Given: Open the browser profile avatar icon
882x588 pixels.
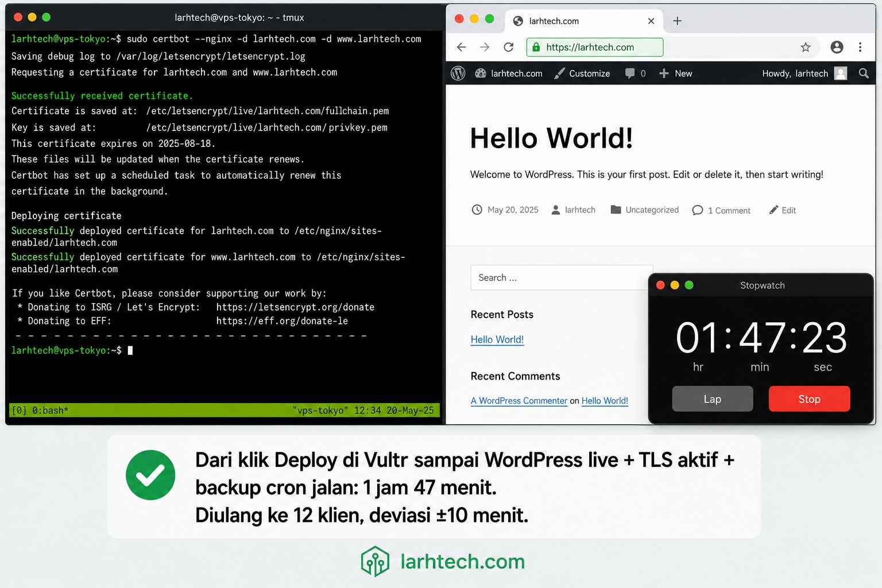Looking at the screenshot, I should [x=837, y=47].
